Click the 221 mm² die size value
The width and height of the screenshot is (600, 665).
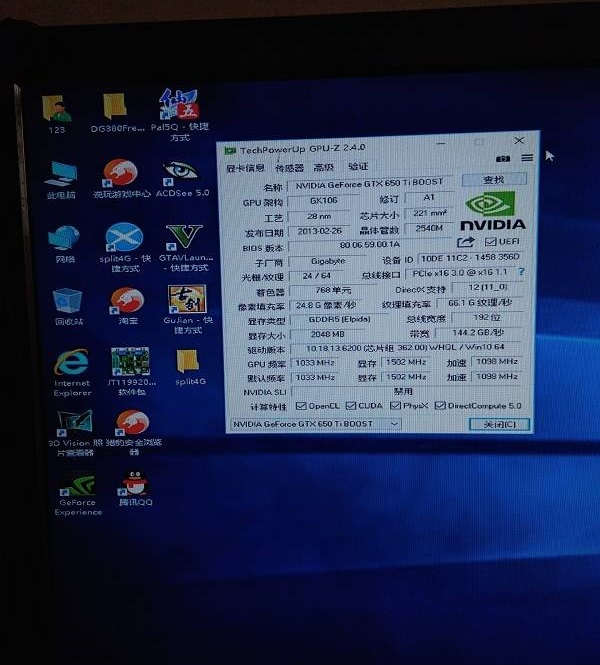(x=430, y=213)
